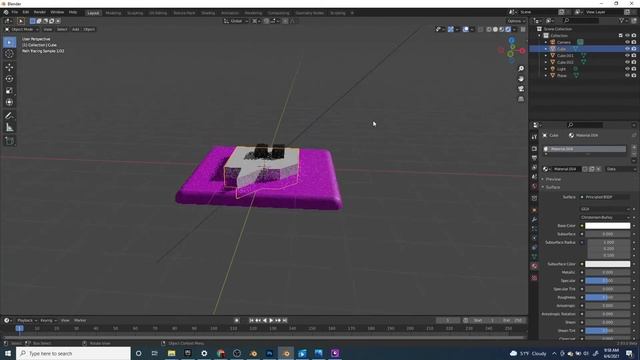
Task: Open the viewport Select menu
Action: (x=62, y=29)
